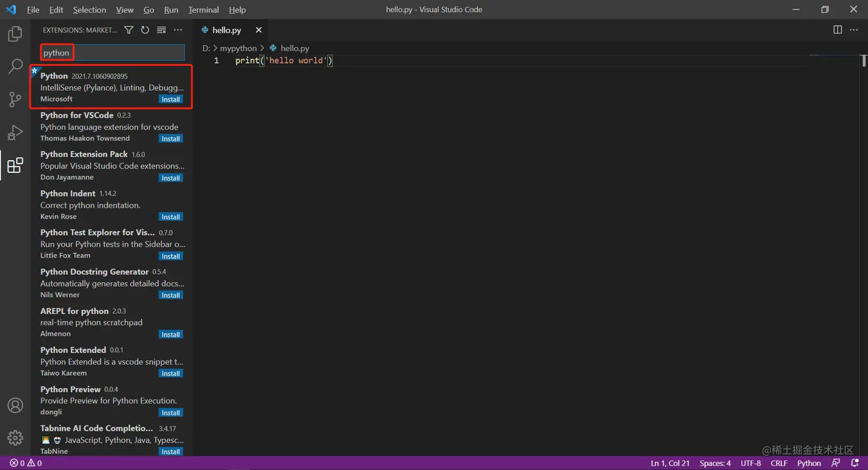Filter extensions with the funnel icon
868x470 pixels.
[129, 30]
